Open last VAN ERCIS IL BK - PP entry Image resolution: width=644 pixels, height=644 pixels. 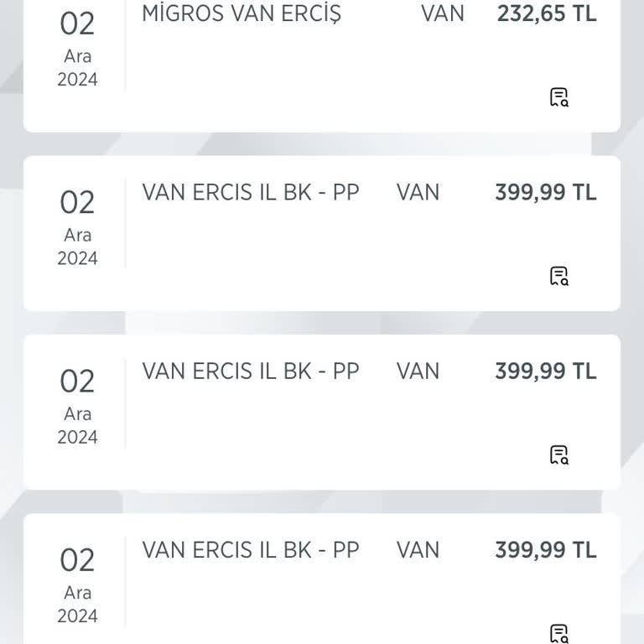pos(251,550)
